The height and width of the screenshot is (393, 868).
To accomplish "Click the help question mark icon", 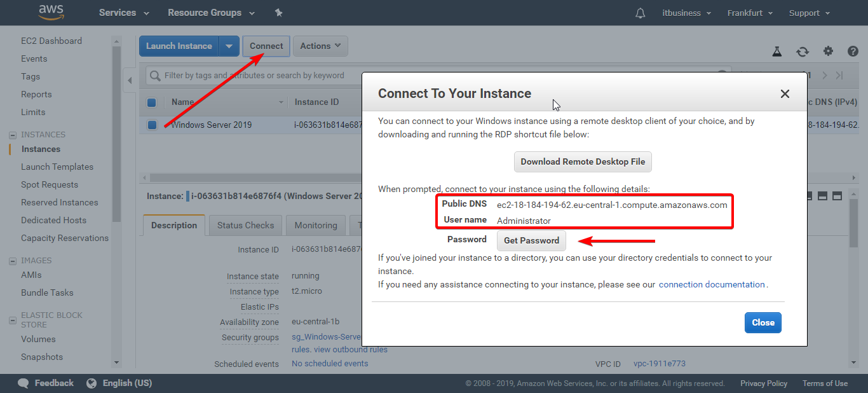I will [853, 52].
